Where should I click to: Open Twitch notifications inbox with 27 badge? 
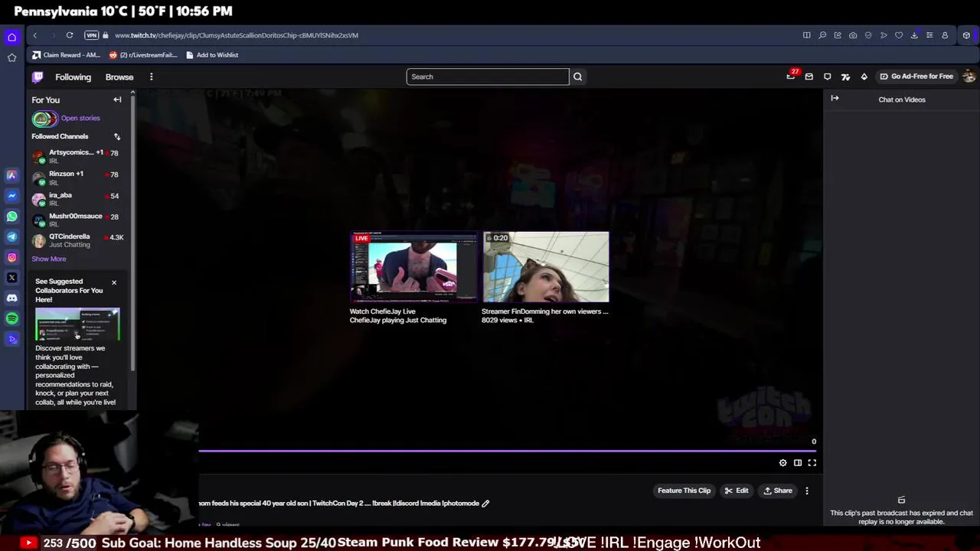point(791,77)
